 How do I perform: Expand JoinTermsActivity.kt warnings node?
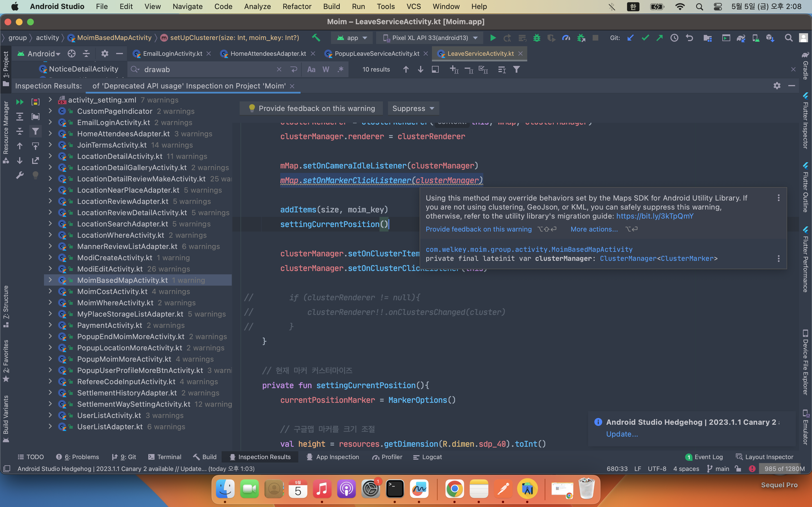(50, 145)
